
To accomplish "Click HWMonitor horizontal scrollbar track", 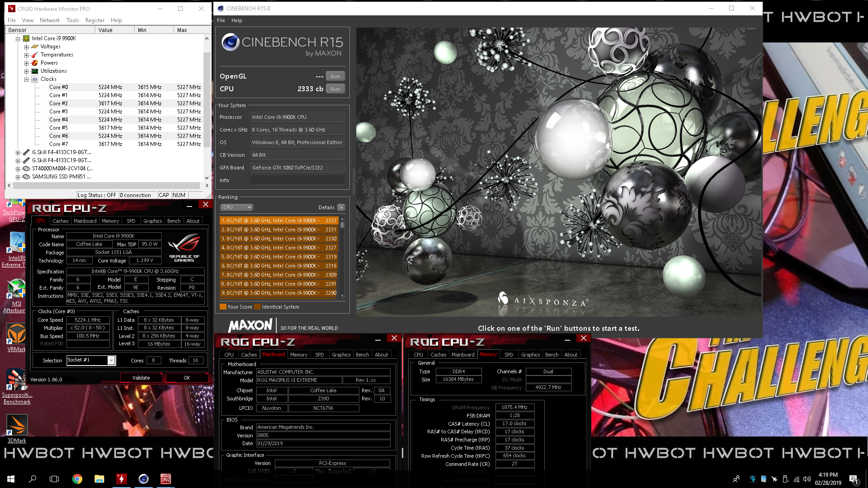I will (108, 185).
